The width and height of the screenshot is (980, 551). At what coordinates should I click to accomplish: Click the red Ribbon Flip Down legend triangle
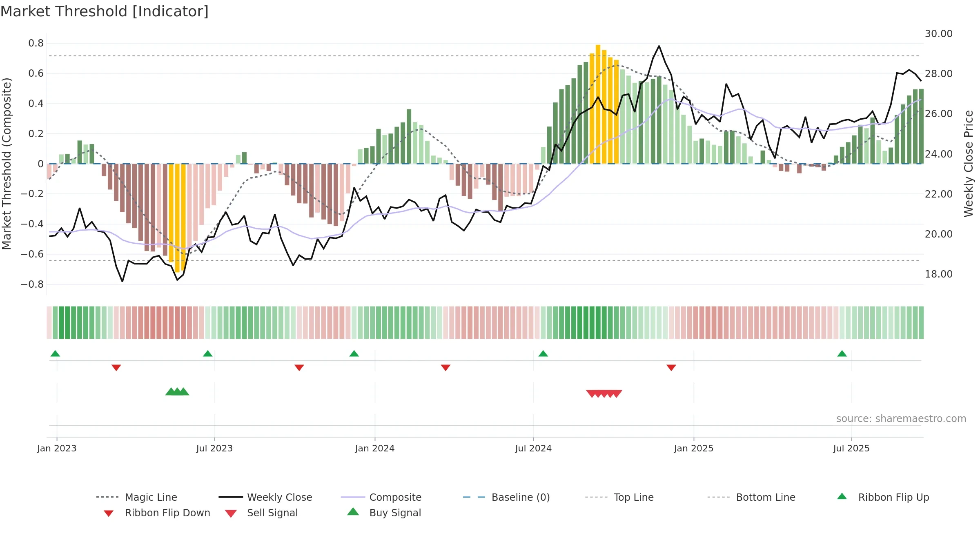(x=108, y=513)
